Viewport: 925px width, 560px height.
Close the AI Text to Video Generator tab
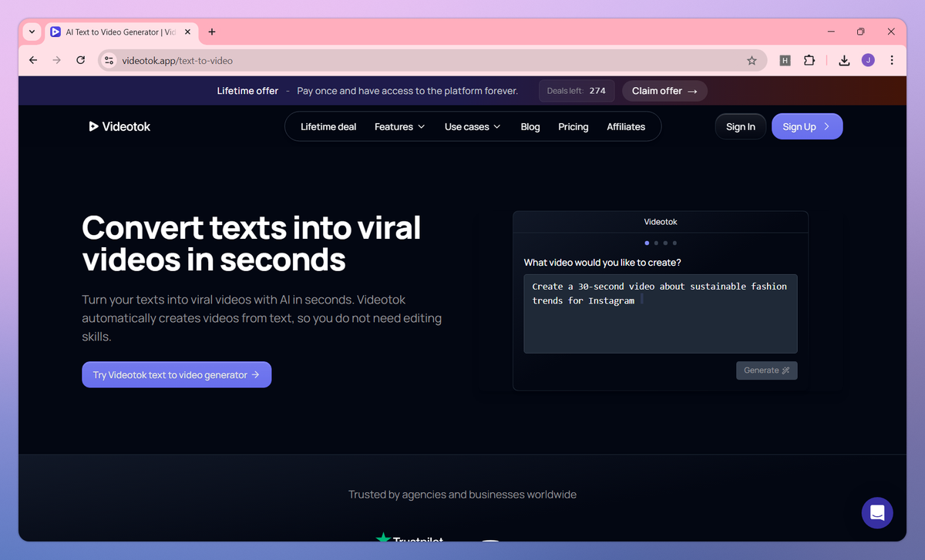point(187,32)
